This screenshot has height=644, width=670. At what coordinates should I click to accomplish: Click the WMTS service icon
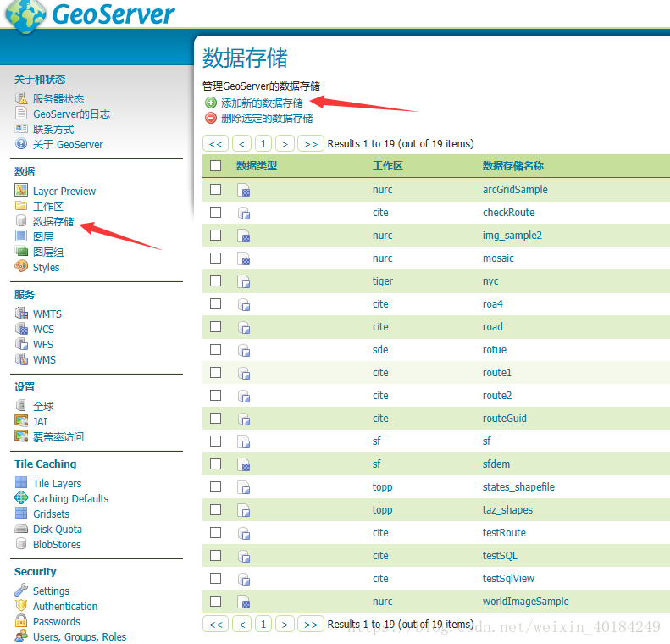pos(21,314)
